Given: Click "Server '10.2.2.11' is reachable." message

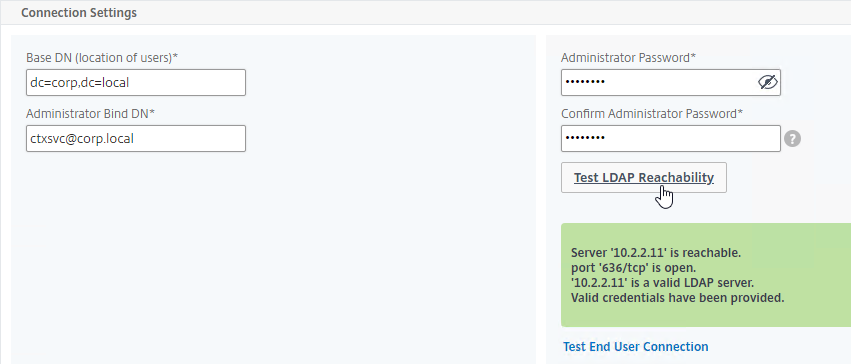Looking at the screenshot, I should click(x=656, y=253).
